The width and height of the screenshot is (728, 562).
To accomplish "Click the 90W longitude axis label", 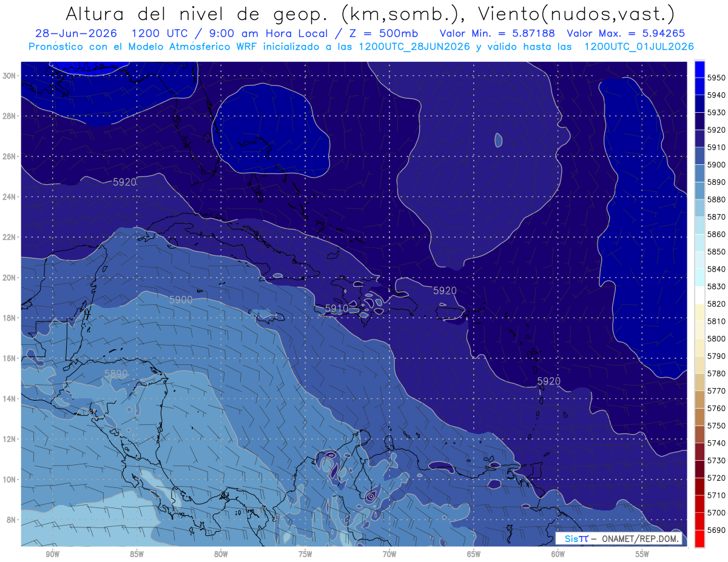I will pyautogui.click(x=52, y=555).
